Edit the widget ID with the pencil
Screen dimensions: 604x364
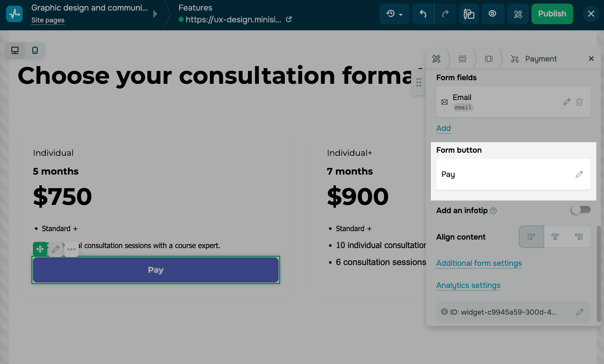(x=580, y=312)
